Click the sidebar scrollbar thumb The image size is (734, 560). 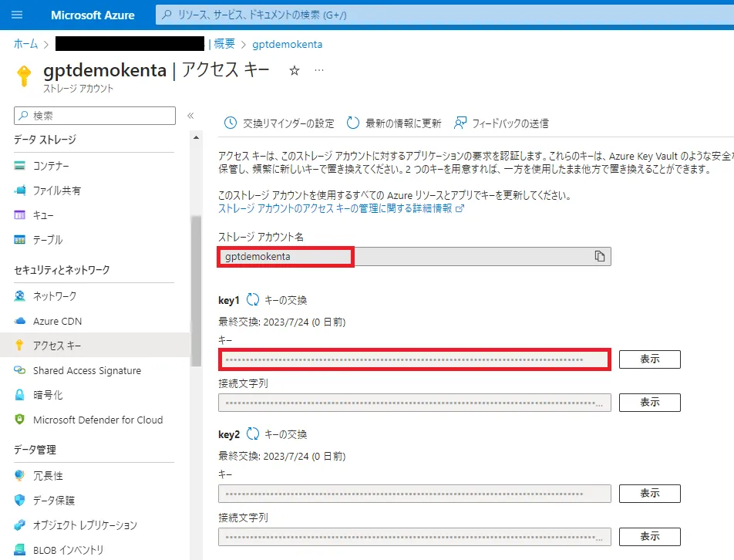[x=196, y=290]
